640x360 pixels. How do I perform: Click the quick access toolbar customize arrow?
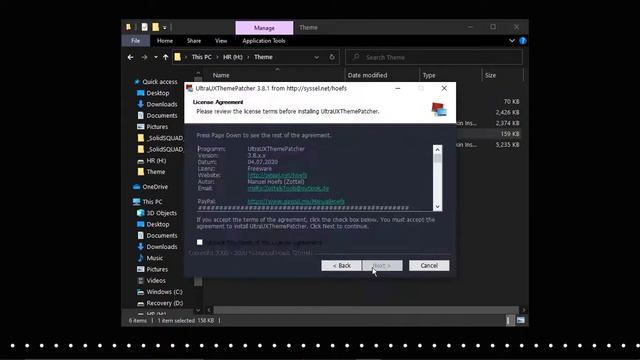point(164,28)
